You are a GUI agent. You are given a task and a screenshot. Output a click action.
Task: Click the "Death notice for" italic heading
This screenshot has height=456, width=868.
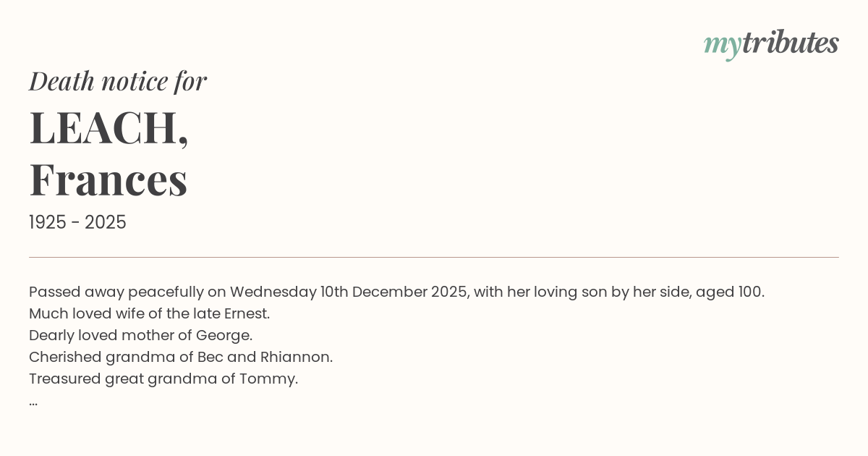(118, 81)
